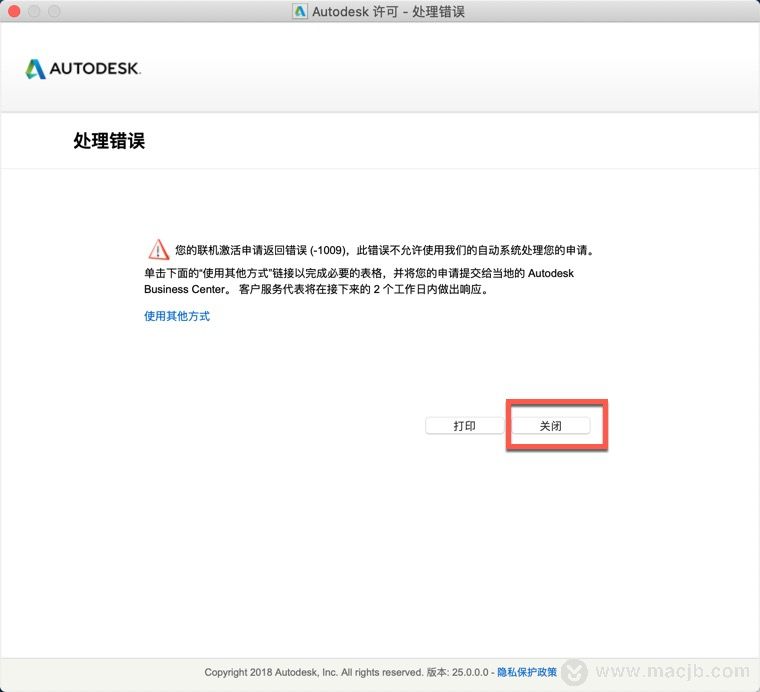Screen dimensions: 760x692
Task: Click the Autodesk logo in header
Action: click(83, 69)
